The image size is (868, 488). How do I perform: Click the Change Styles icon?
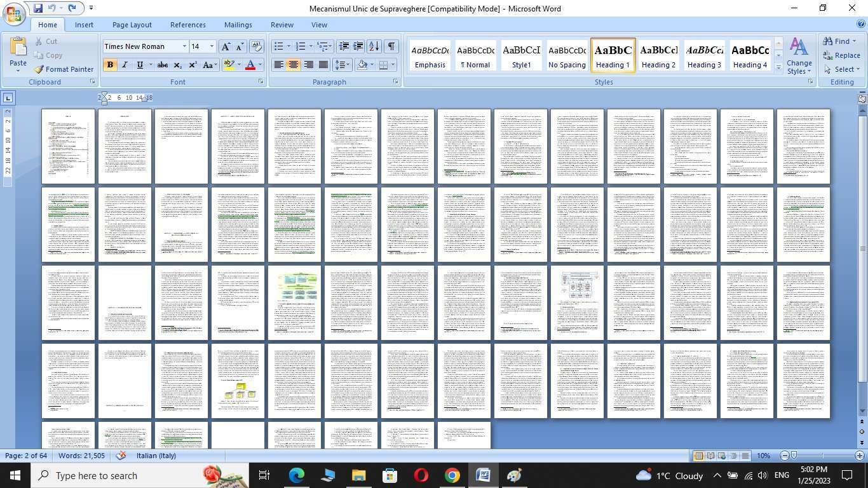click(799, 56)
